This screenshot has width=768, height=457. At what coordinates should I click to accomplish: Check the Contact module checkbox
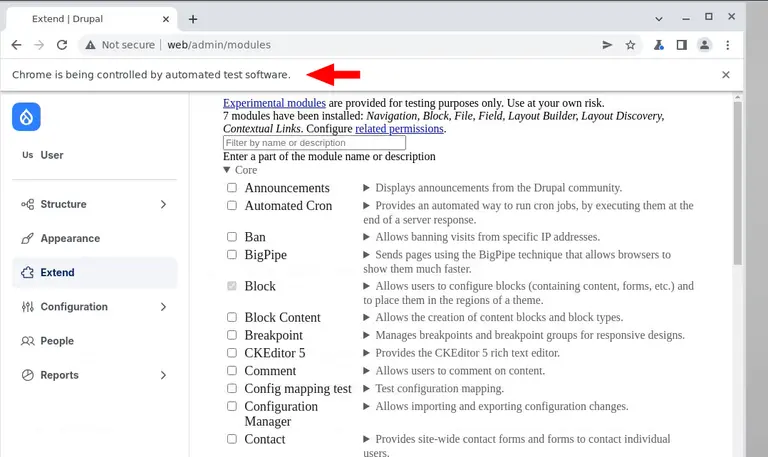click(232, 439)
